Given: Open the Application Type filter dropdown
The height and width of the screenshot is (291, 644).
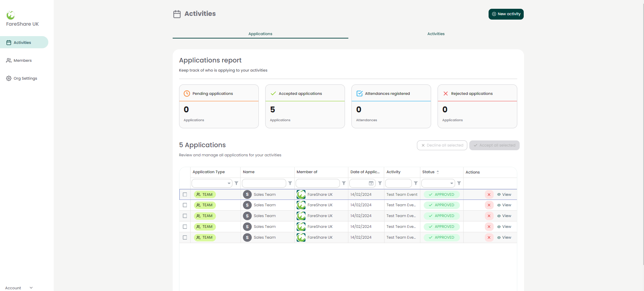Looking at the screenshot, I should pos(212,183).
